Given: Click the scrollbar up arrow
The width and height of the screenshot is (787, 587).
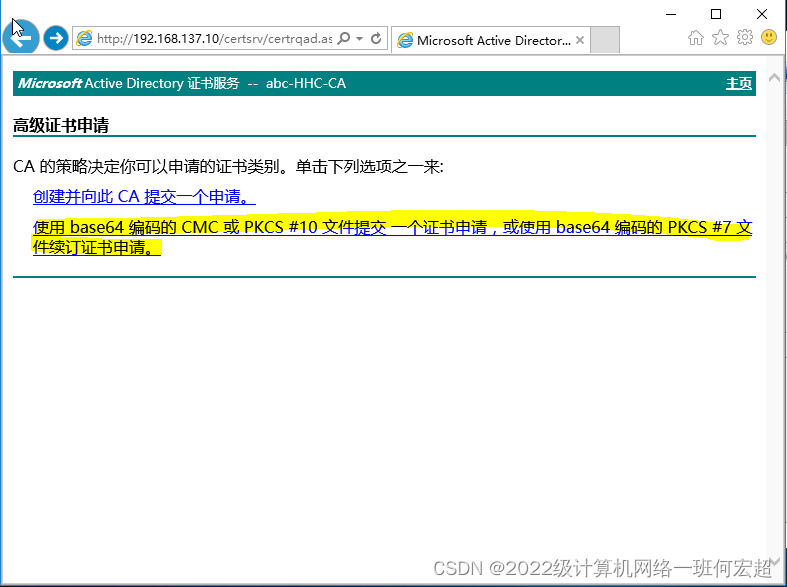Looking at the screenshot, I should click(x=774, y=77).
